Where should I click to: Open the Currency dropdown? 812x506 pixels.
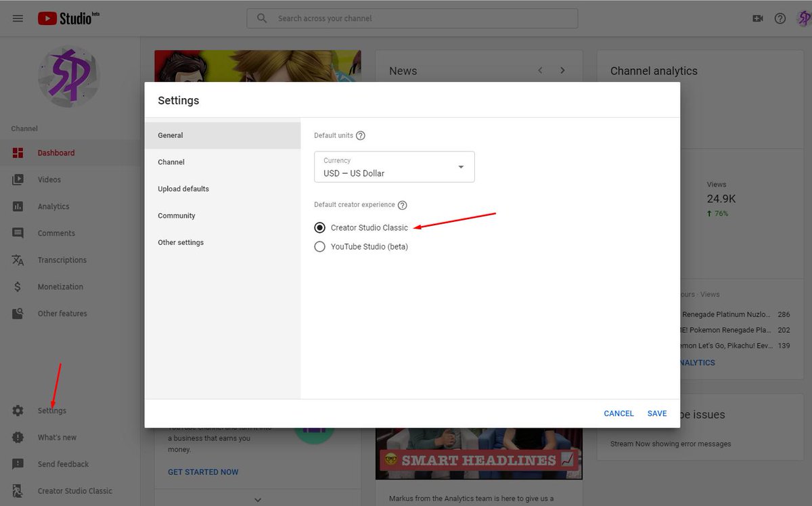pyautogui.click(x=394, y=167)
